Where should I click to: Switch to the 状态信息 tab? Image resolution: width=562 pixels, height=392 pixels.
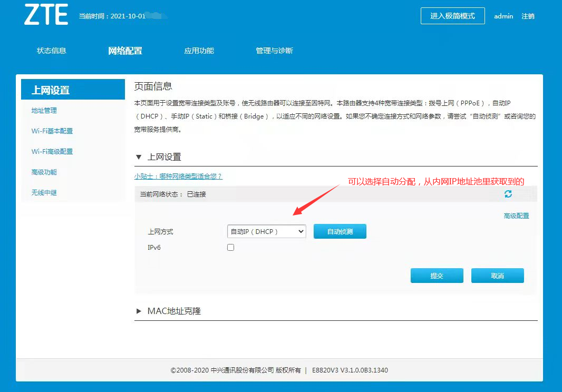tap(51, 51)
